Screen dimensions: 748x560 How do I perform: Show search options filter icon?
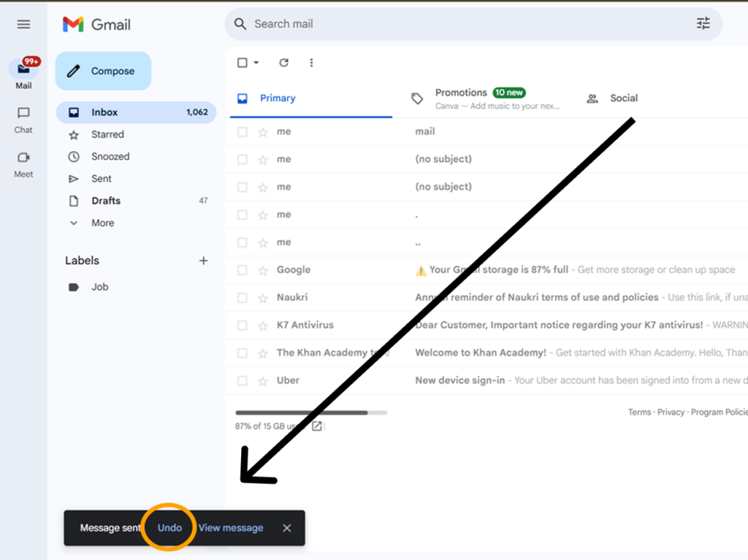coord(703,23)
